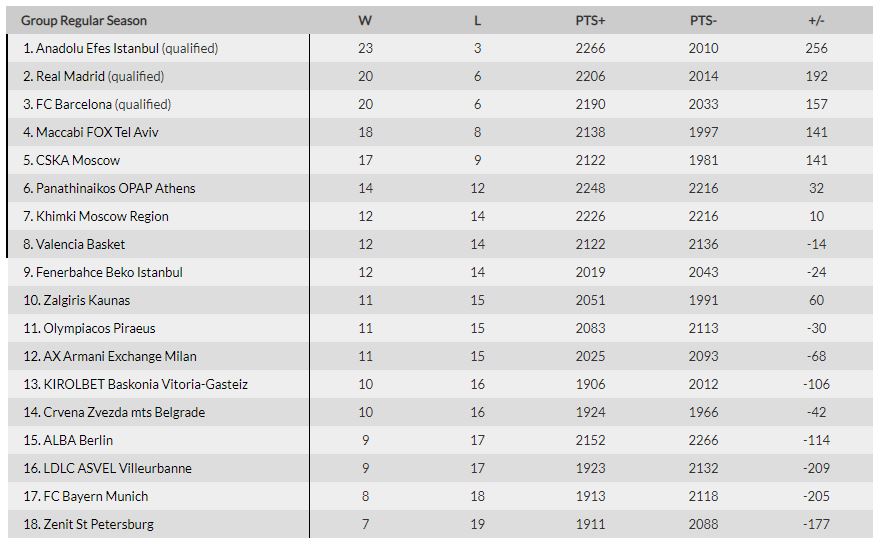Open ALBA Berlin team link

77,440
